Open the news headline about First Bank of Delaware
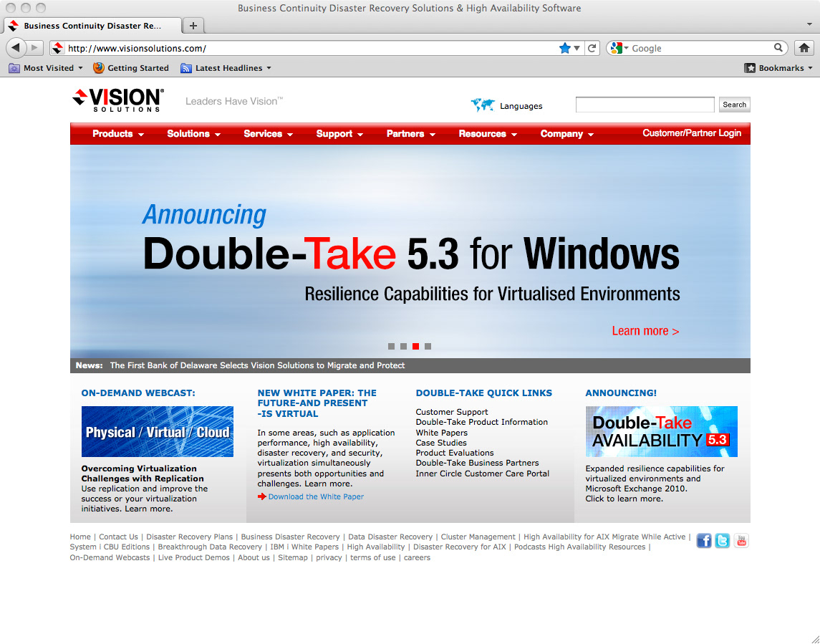The height and width of the screenshot is (644, 820). click(257, 365)
